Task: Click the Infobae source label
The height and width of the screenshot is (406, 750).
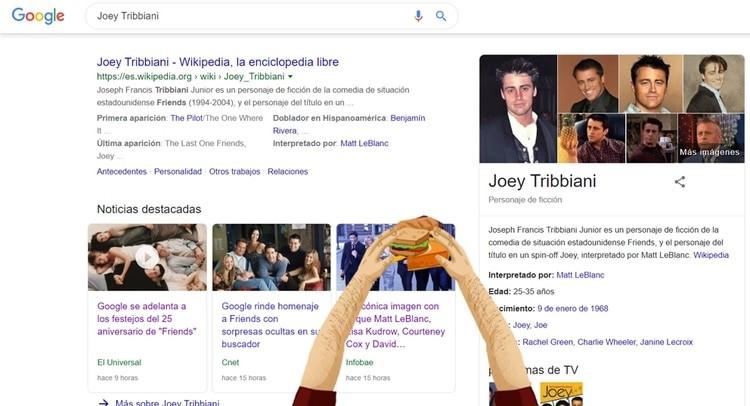Action: (359, 362)
